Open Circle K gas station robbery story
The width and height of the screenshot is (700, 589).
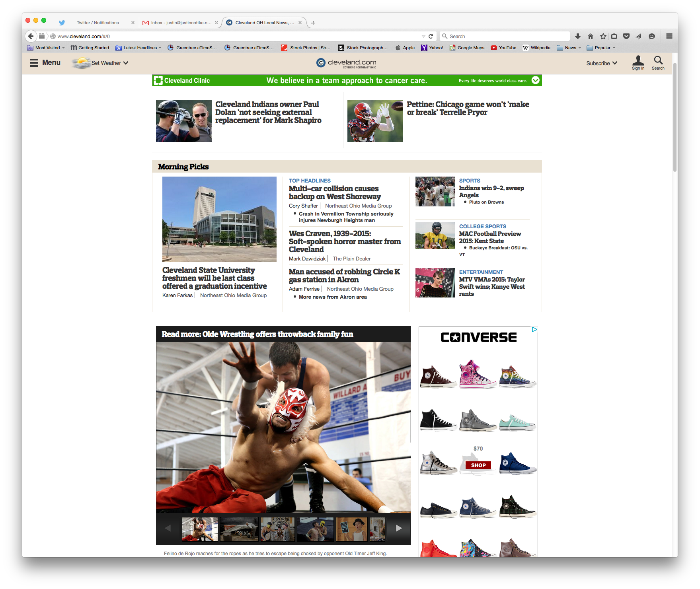pyautogui.click(x=344, y=276)
